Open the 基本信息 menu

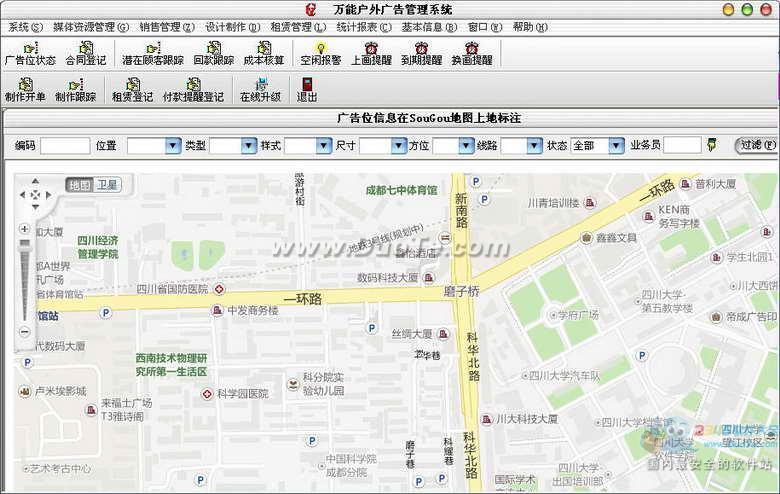point(429,27)
